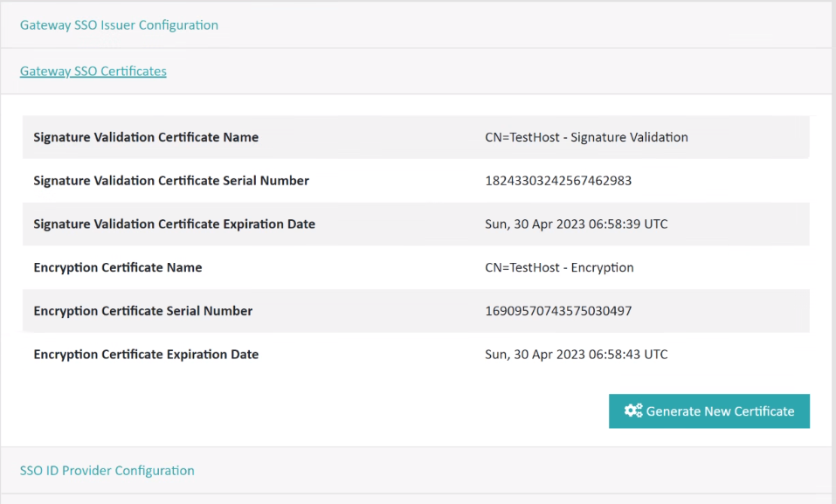The height and width of the screenshot is (504, 836).
Task: Select the Encryption Certificate Expiration Date label
Action: [x=146, y=354]
